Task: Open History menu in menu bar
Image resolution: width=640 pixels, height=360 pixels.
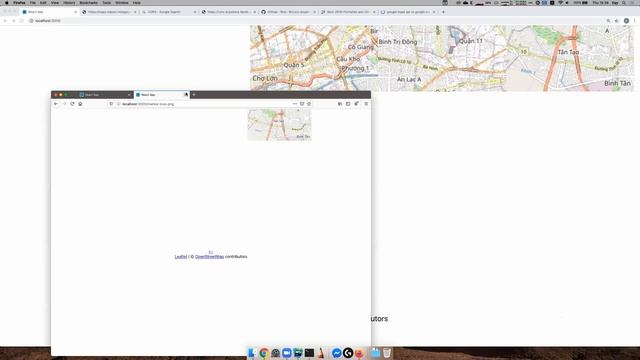Action: pos(69,2)
